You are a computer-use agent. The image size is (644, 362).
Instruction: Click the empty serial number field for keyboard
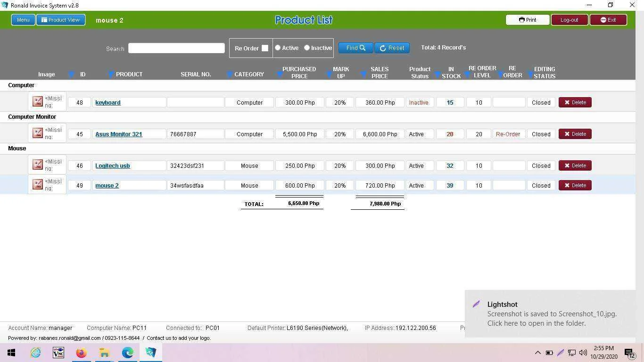196,102
